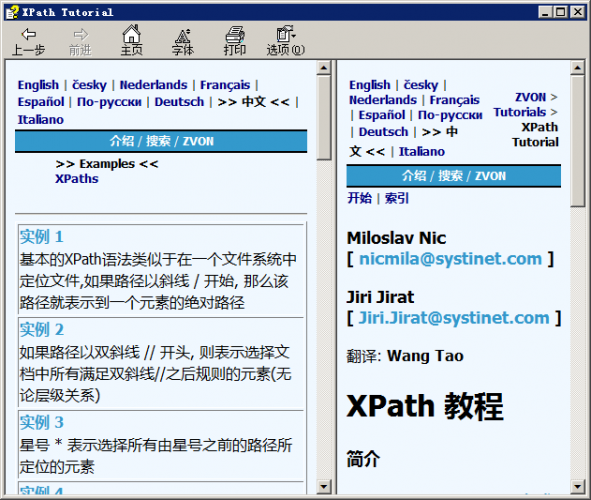Open the 实例 1 example link
591x500 pixels.
[41, 237]
